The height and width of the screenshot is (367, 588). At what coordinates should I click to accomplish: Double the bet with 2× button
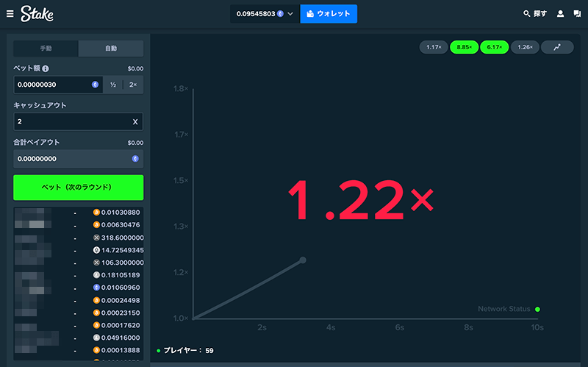click(133, 85)
